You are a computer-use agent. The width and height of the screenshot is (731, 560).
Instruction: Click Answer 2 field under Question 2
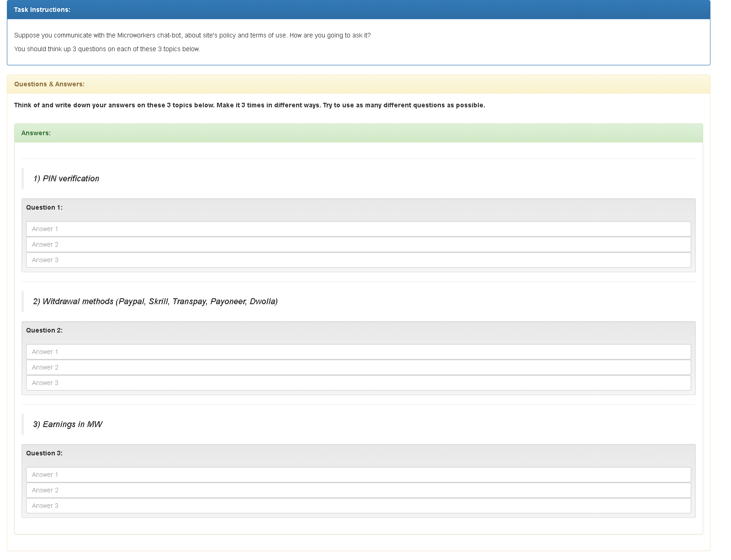coord(358,367)
